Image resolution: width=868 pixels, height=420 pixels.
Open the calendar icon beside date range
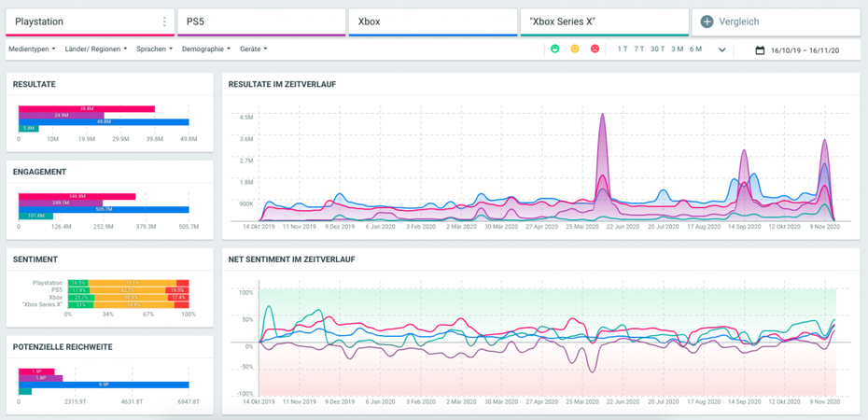click(x=760, y=50)
